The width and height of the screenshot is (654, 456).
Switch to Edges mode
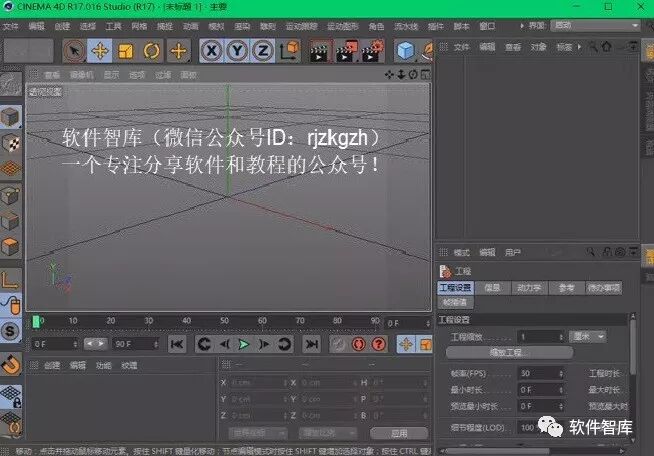(10, 221)
